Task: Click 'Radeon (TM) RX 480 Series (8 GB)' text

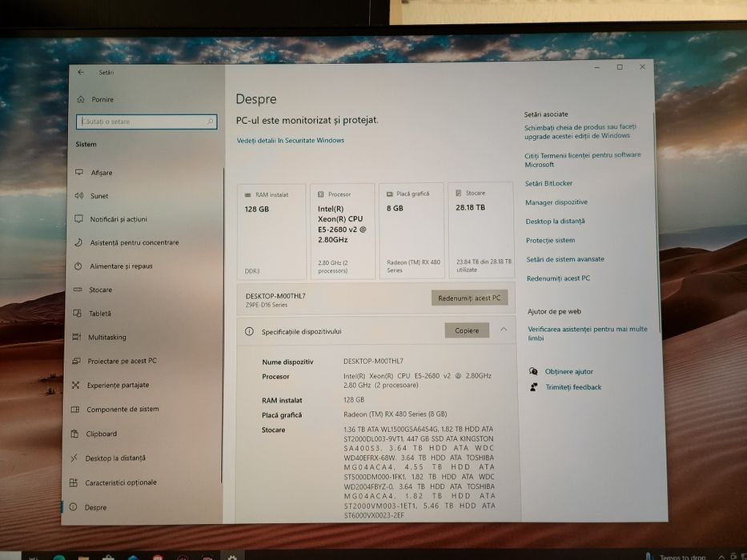Action: click(x=396, y=414)
